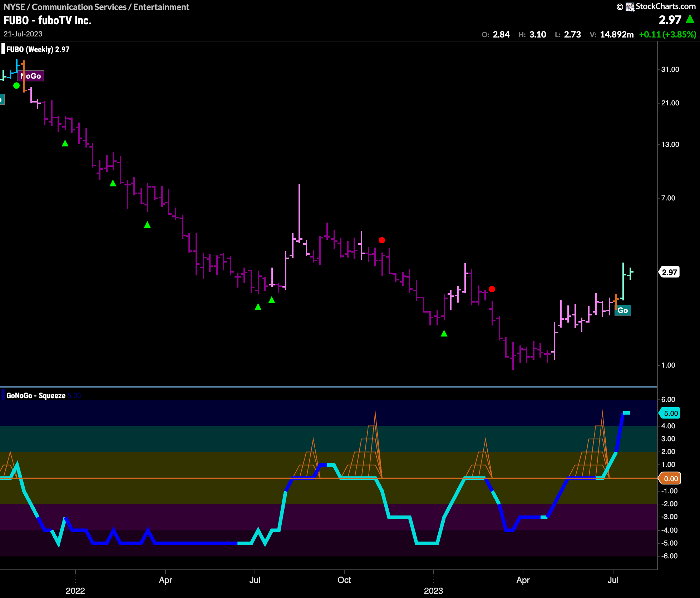Viewport: 700px width, 598px height.
Task: Click the NYSE / Communication Services / Entertainment header
Action: tap(96, 7)
